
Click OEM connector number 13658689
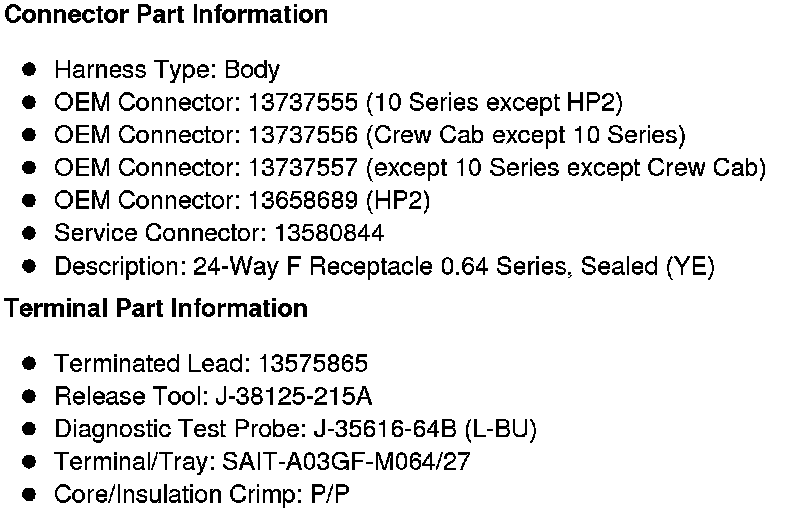tap(304, 201)
